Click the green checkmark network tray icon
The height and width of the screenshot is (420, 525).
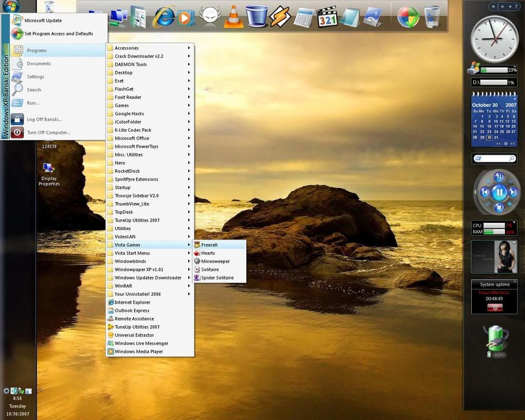pyautogui.click(x=21, y=391)
